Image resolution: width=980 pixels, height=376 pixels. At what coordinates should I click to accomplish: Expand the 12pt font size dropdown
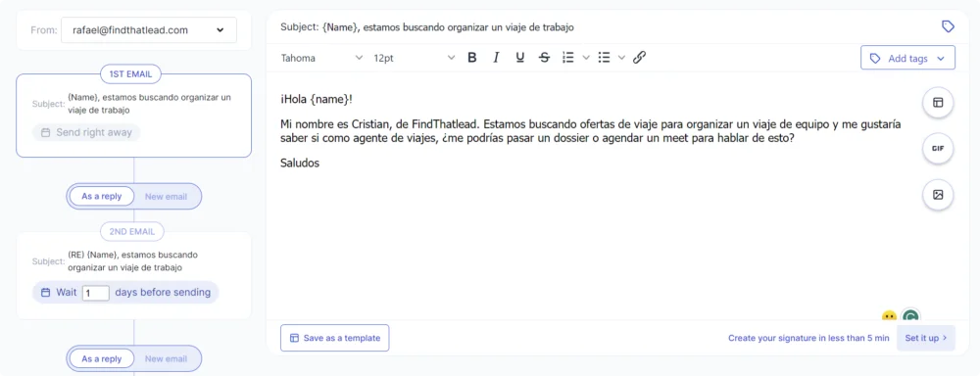coord(414,58)
